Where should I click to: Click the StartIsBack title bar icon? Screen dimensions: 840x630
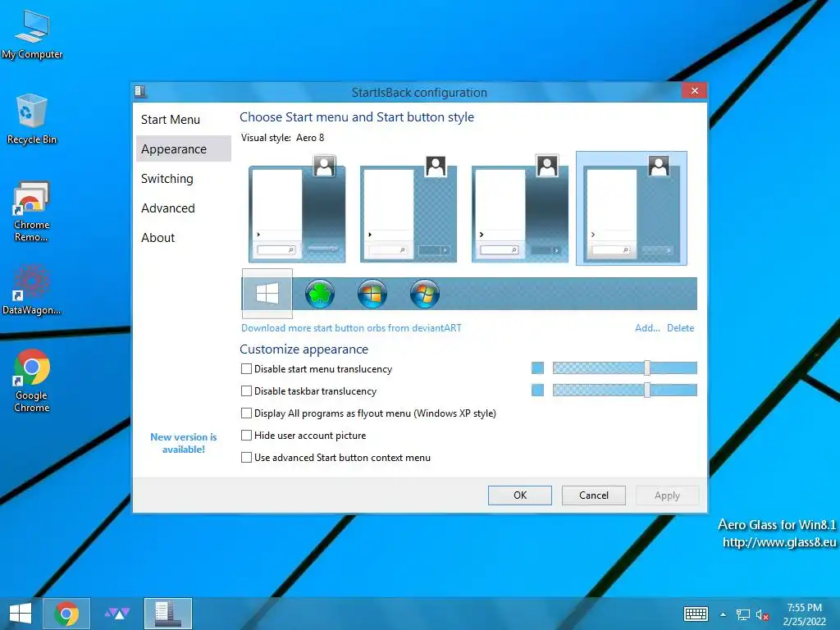[x=140, y=92]
